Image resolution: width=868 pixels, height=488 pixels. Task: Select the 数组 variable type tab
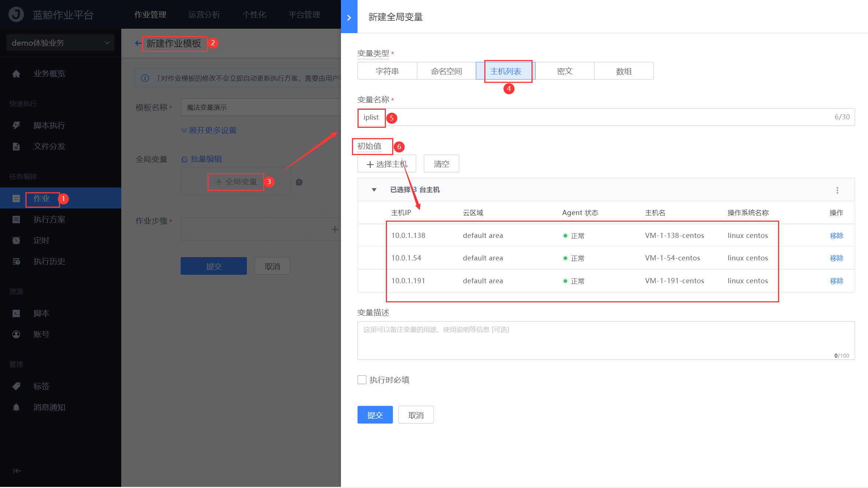coord(624,71)
